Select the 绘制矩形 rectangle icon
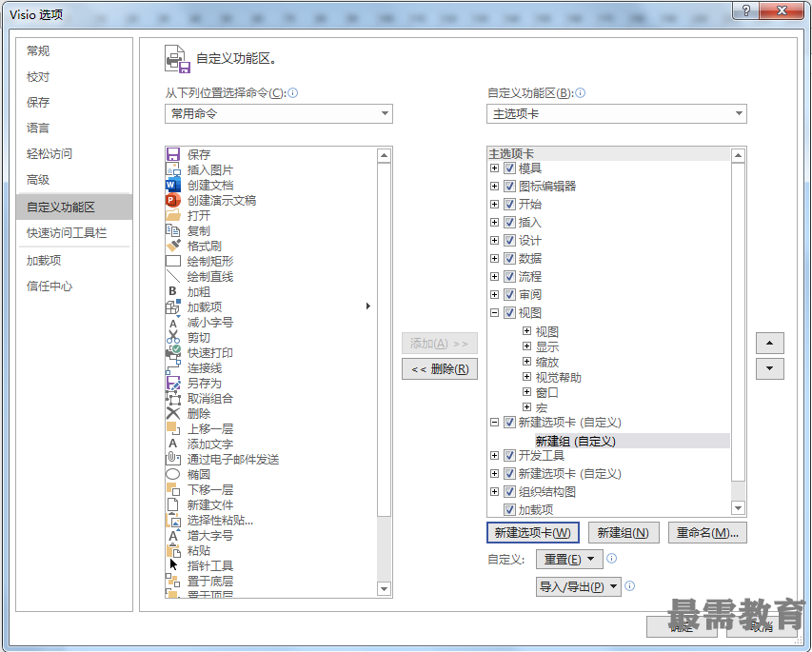Viewport: 812px width, 652px height. pos(173,261)
